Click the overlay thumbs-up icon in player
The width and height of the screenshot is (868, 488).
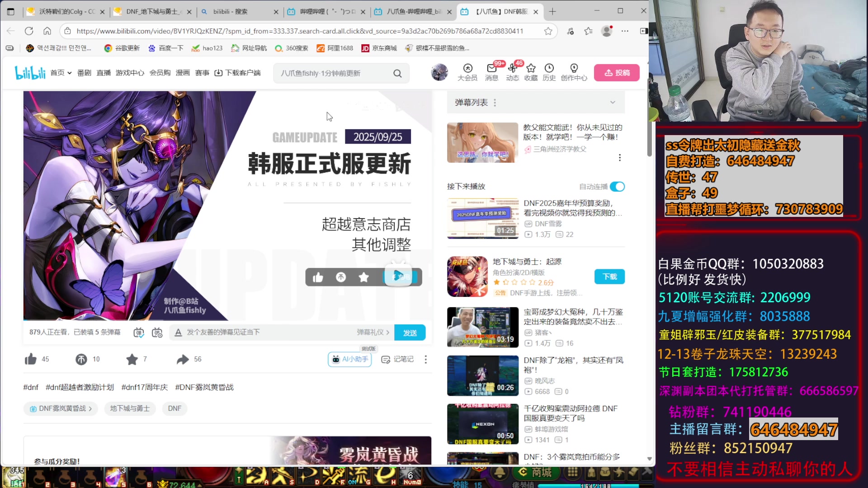pyautogui.click(x=318, y=277)
